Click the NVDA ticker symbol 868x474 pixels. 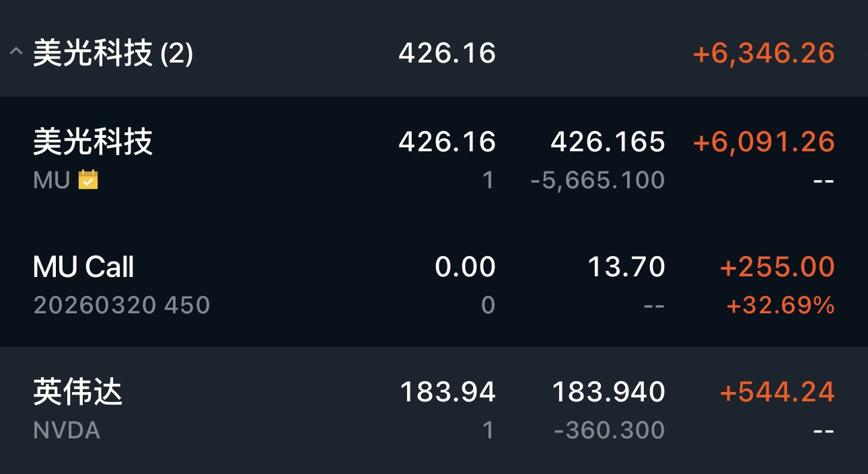coord(67,430)
